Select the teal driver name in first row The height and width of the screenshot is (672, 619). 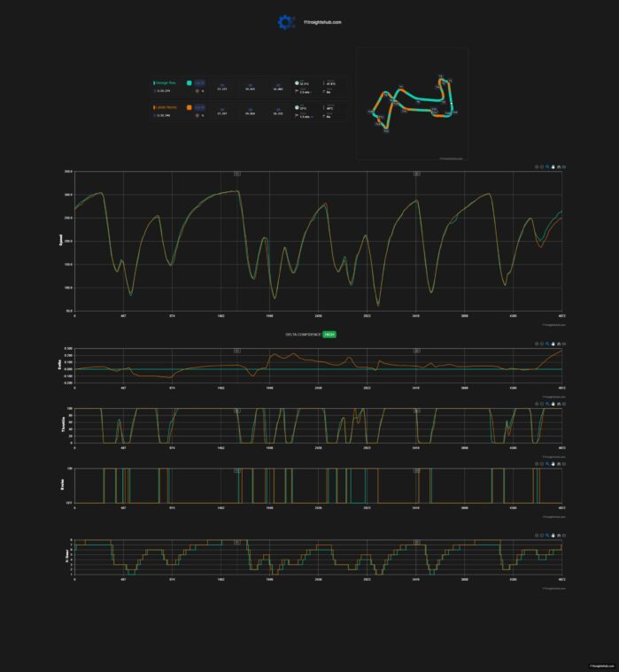click(x=166, y=82)
